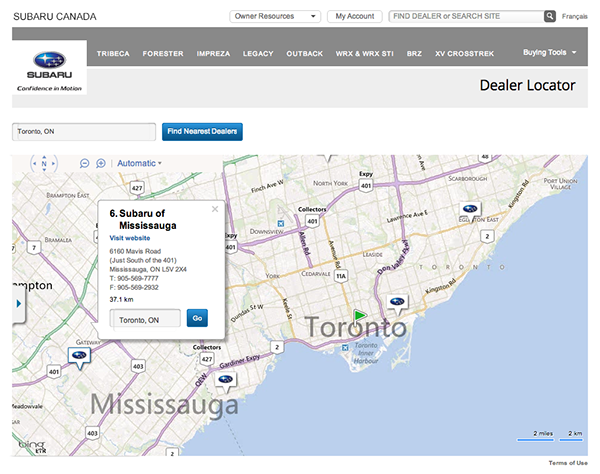Image resolution: width=600 pixels, height=474 pixels.
Task: Open the Buying Tools dropdown
Action: [549, 52]
